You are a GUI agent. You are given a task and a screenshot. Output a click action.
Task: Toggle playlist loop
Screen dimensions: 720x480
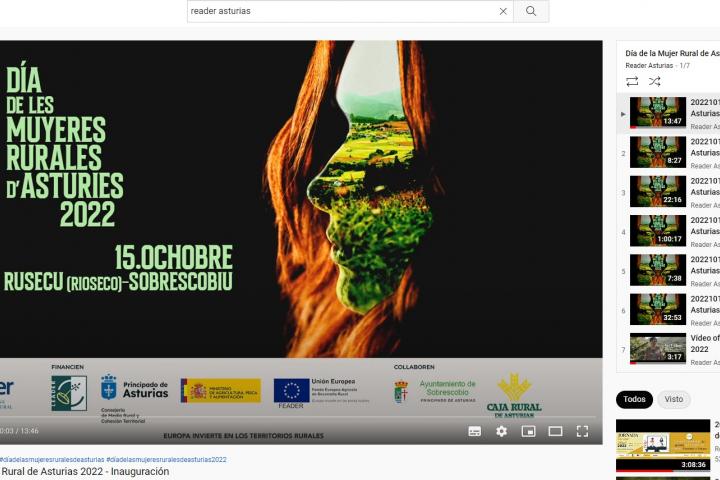click(x=632, y=81)
